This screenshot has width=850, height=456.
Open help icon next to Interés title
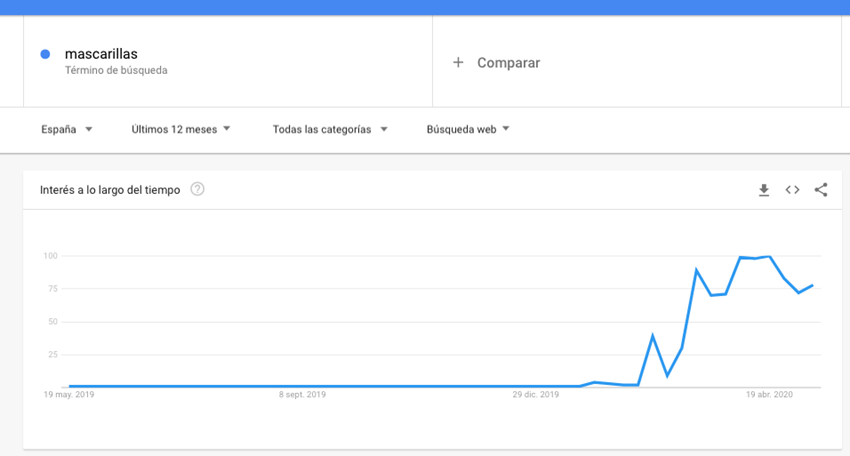pyautogui.click(x=197, y=189)
